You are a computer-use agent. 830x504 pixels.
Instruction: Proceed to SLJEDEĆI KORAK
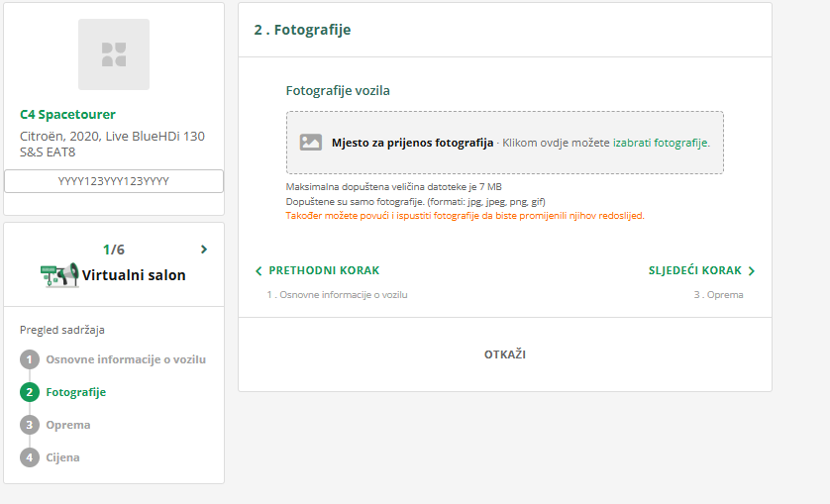694,270
